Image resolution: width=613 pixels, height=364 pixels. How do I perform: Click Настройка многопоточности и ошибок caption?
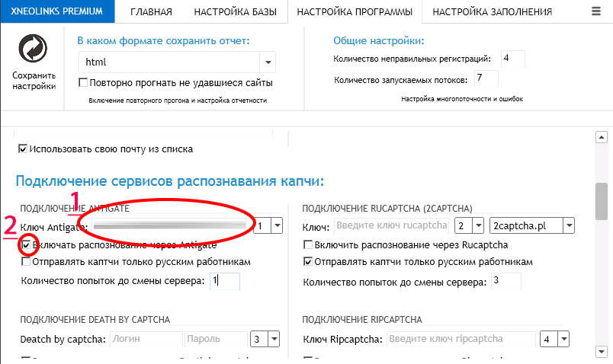tap(462, 99)
